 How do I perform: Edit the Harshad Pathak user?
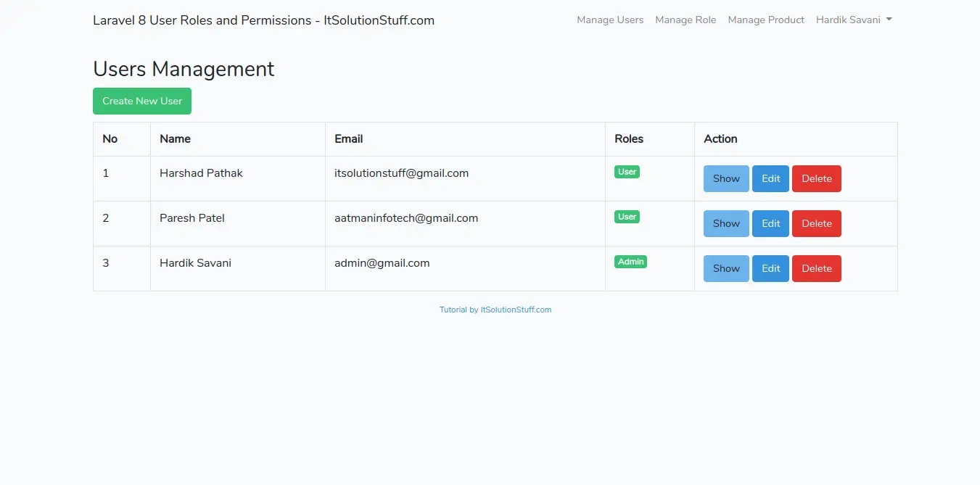770,179
